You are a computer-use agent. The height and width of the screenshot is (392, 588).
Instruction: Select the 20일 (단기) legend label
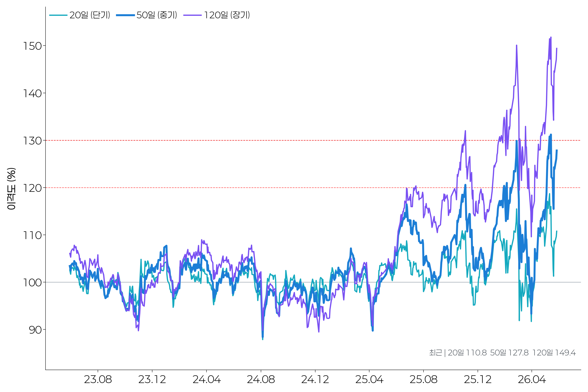(90, 15)
